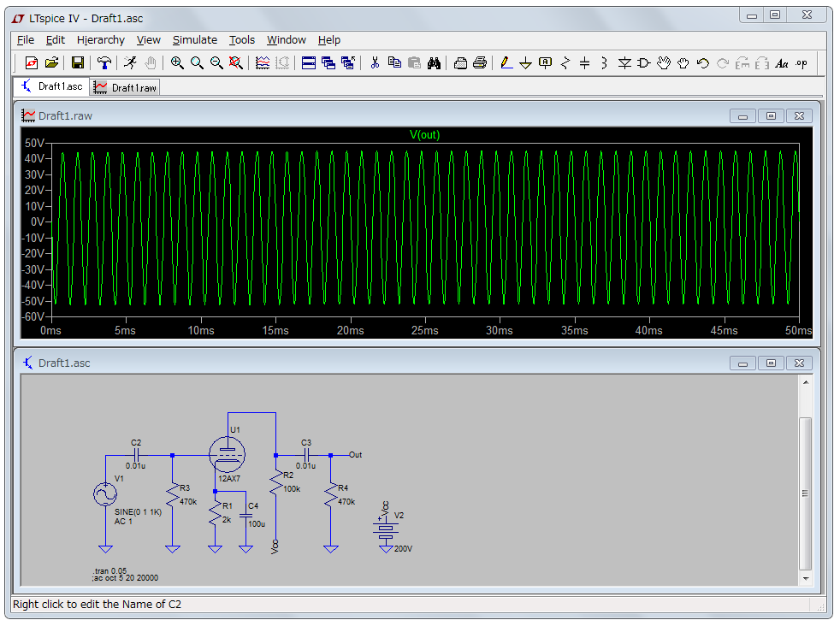
Task: Click the Print toolbar icon
Action: pyautogui.click(x=480, y=62)
